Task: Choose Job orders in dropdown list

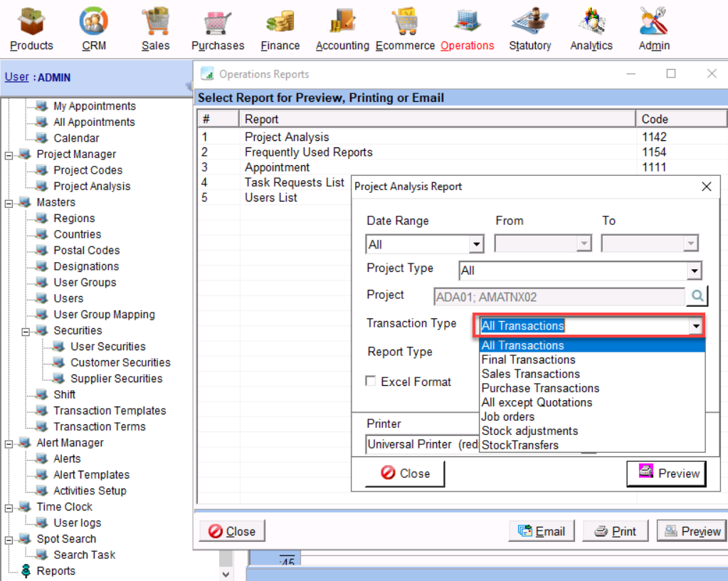Action: 507,417
